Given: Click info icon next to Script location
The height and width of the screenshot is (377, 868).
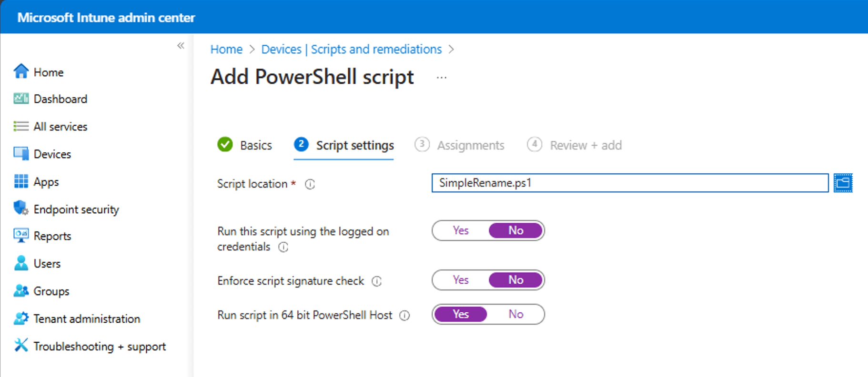Looking at the screenshot, I should (310, 184).
